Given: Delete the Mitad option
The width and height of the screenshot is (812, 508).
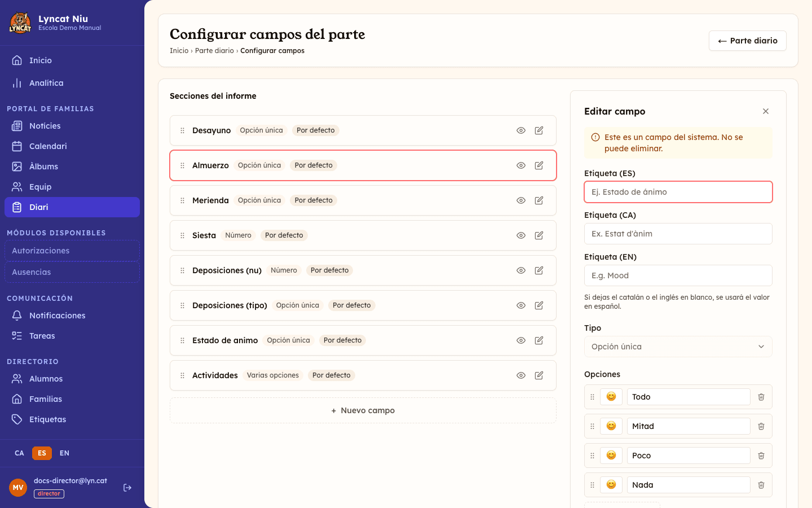Looking at the screenshot, I should click(761, 426).
